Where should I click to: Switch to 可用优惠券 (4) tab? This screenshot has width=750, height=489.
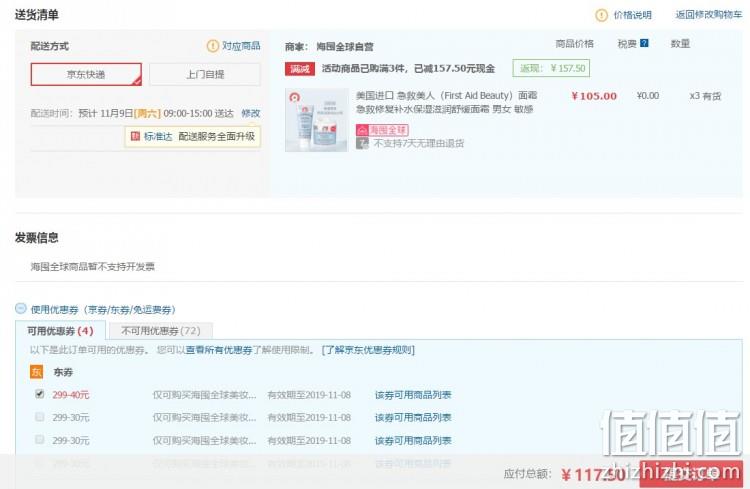click(60, 331)
